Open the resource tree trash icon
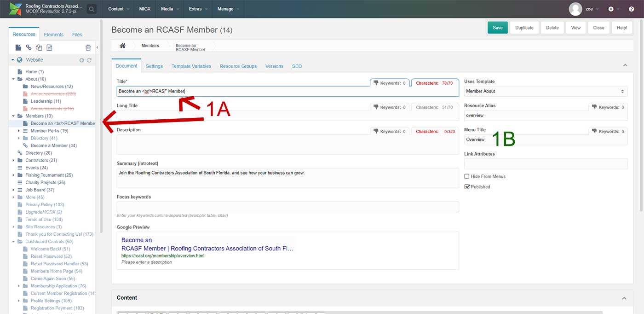644x314 pixels. 88,47
